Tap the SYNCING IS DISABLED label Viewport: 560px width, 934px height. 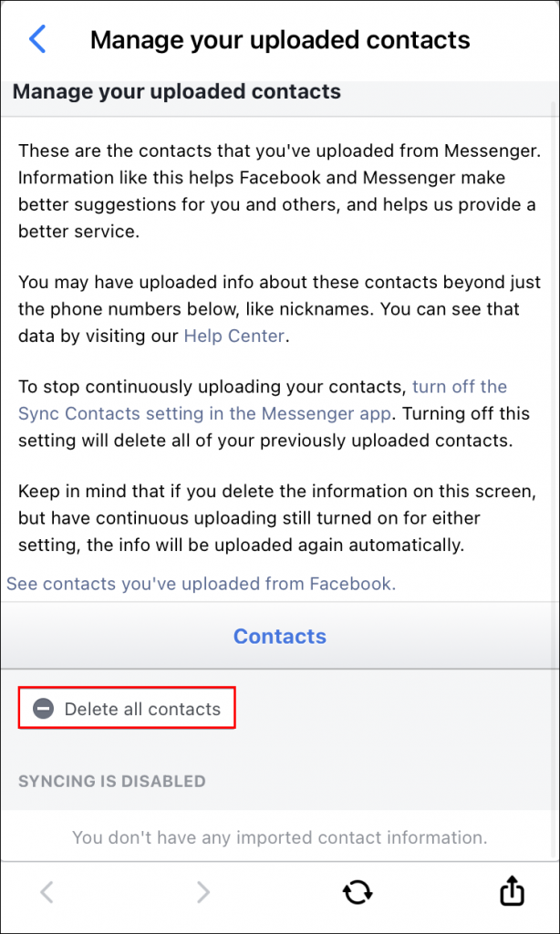[x=111, y=781]
